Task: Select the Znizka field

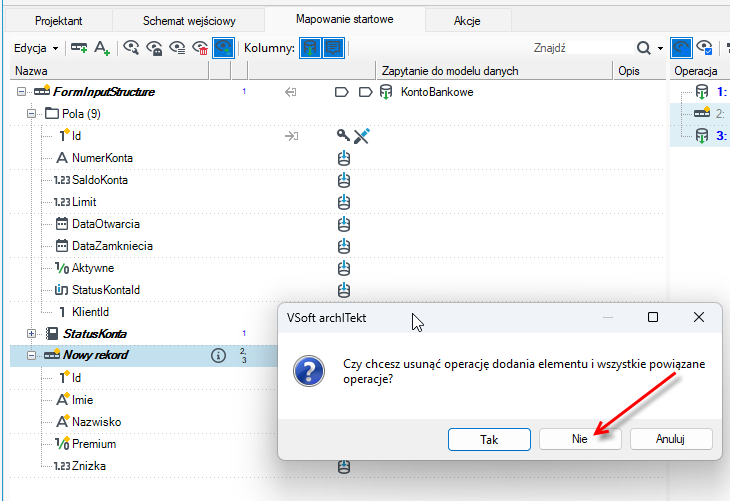Action: pyautogui.click(x=88, y=466)
